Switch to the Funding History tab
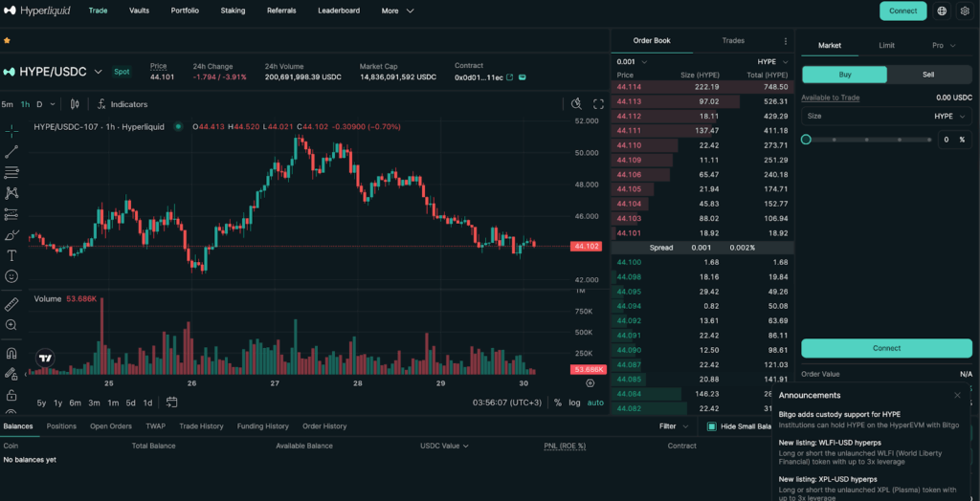The image size is (980, 501). pos(262,426)
